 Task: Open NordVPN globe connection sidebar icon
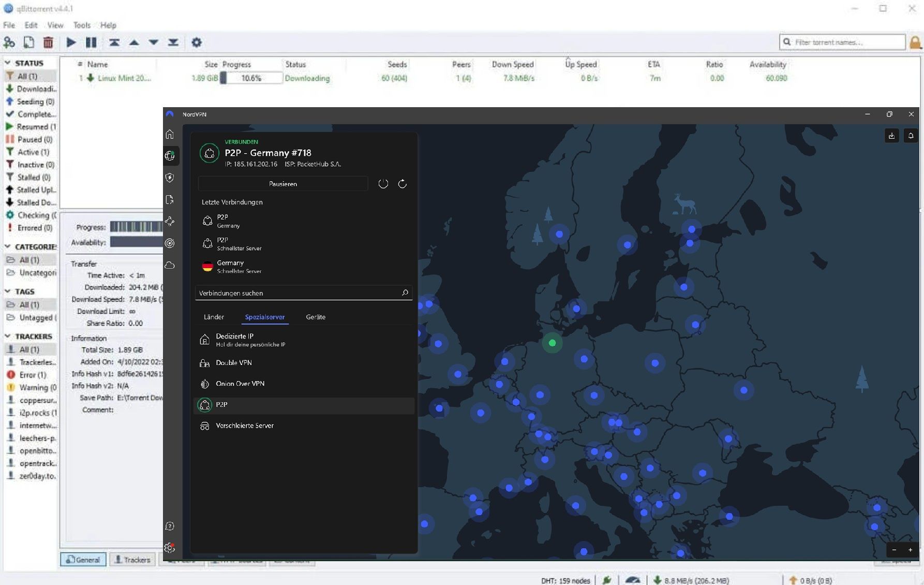pyautogui.click(x=170, y=156)
